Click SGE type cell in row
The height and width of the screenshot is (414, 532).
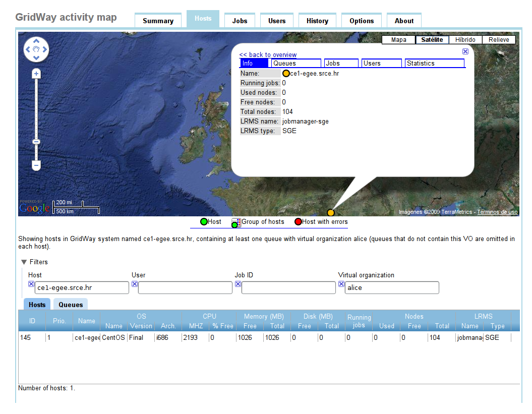pyautogui.click(x=497, y=338)
